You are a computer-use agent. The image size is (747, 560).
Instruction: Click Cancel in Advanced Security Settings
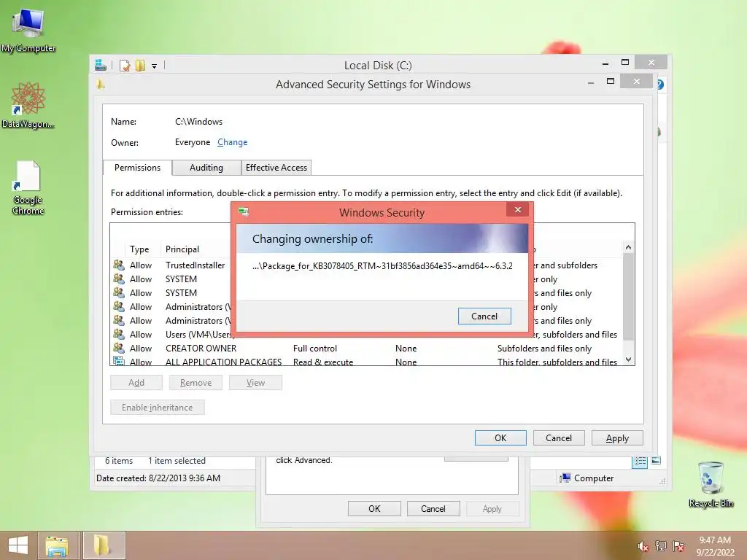tap(558, 437)
